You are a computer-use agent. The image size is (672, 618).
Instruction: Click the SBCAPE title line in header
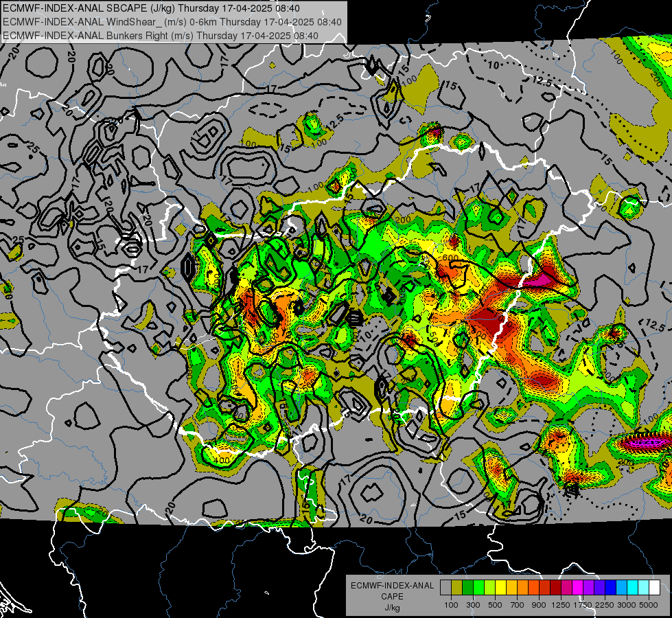[x=151, y=8]
